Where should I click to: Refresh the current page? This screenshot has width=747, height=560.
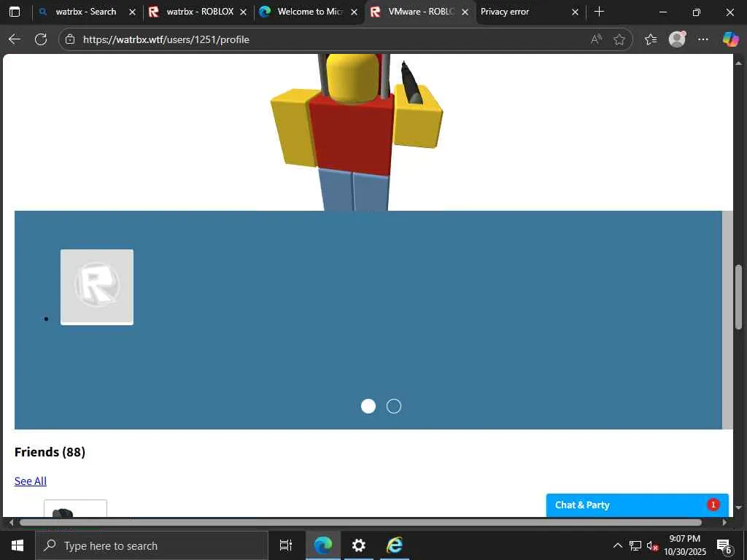(x=41, y=39)
